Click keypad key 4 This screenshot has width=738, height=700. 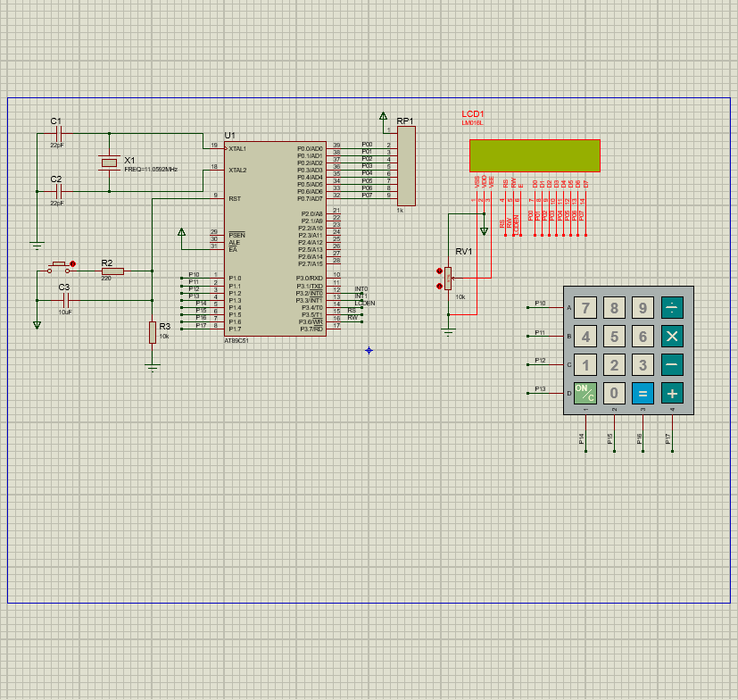[x=585, y=337]
